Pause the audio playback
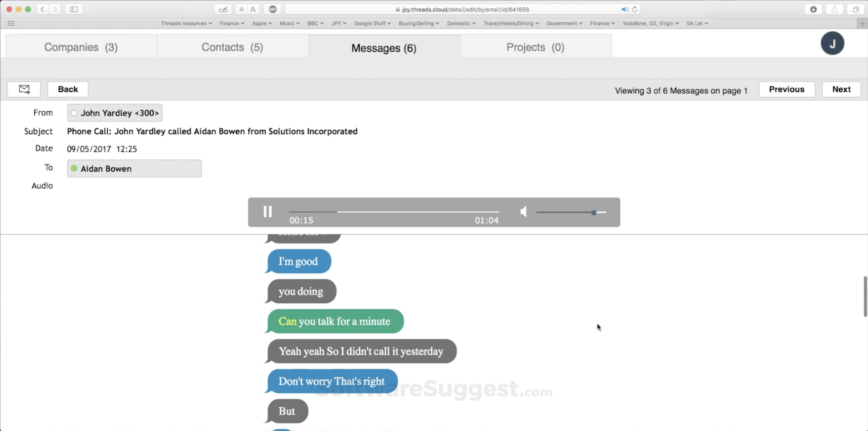The width and height of the screenshot is (868, 431). point(267,212)
